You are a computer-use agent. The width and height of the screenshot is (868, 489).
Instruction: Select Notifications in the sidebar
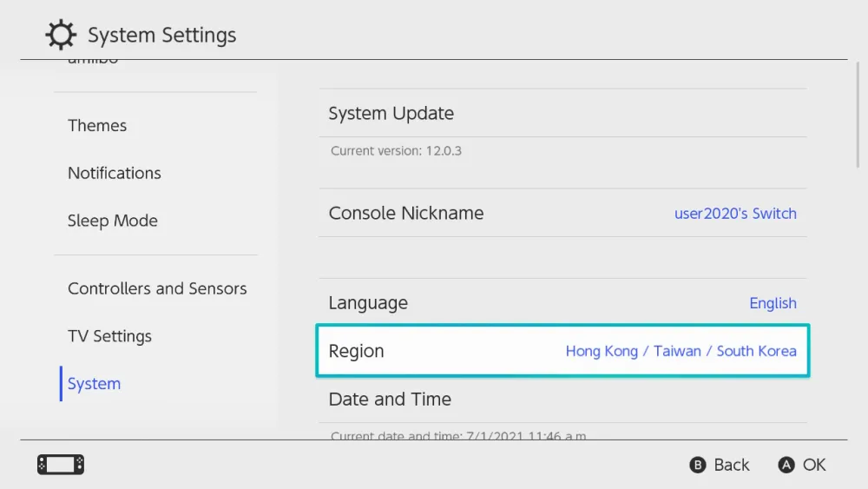pyautogui.click(x=115, y=173)
